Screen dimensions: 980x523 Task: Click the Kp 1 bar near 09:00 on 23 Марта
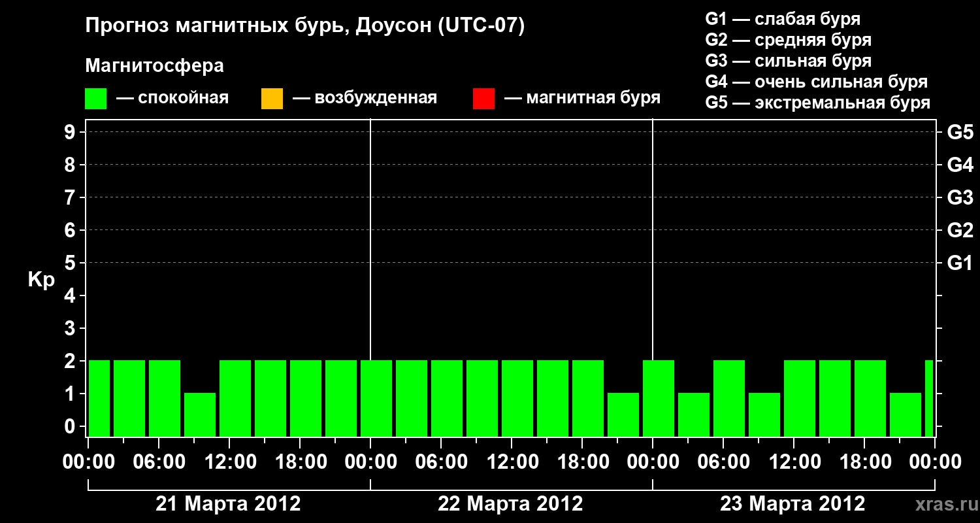[764, 414]
